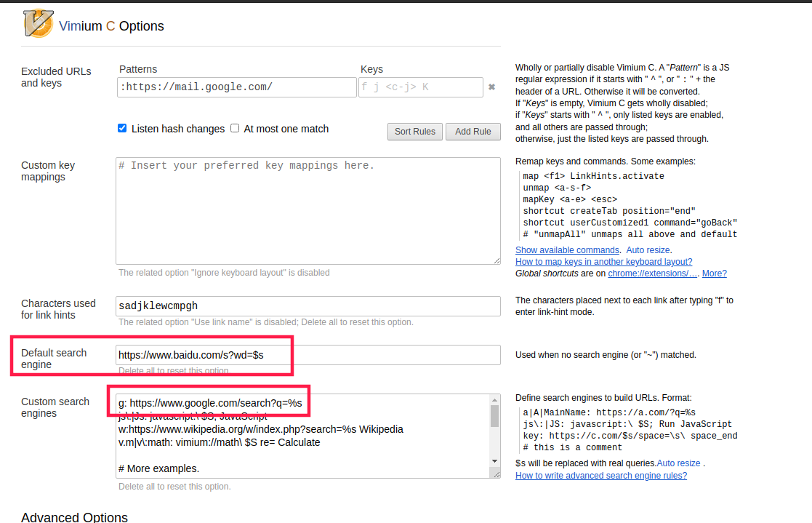The image size is (812, 523).
Task: Click the 'a|A|MainName: https://a.com/?q=%s' example
Action: (609, 412)
